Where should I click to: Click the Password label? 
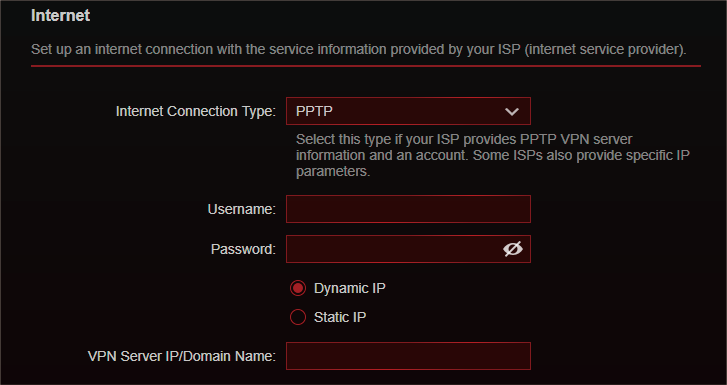243,249
